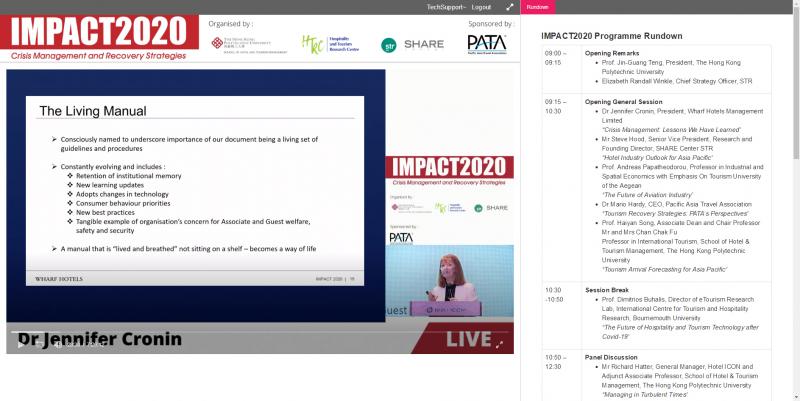Click the Dr Mario Hardy speaker entry

click(x=677, y=205)
